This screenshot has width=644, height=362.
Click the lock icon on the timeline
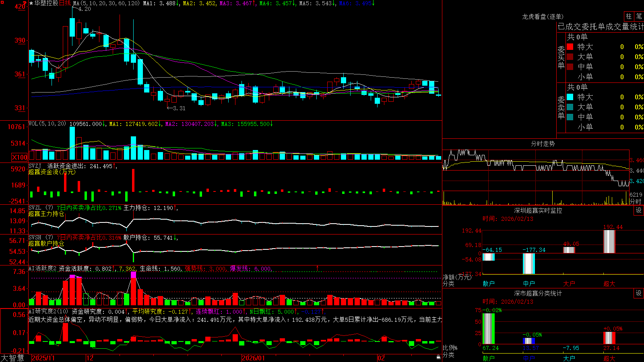(438, 357)
